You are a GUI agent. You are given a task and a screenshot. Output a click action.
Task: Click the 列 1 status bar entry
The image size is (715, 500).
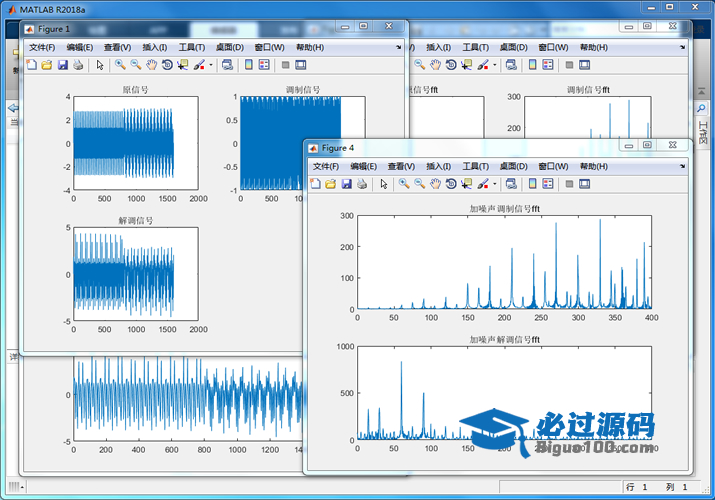676,487
